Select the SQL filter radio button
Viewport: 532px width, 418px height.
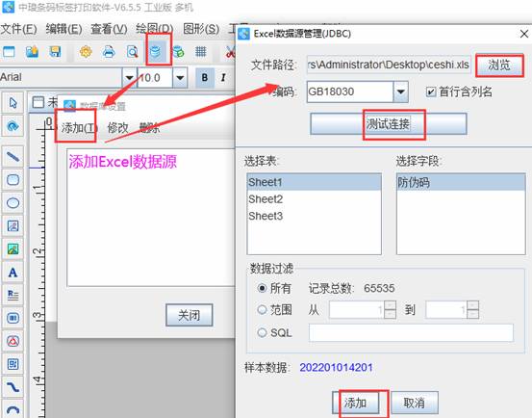point(262,332)
